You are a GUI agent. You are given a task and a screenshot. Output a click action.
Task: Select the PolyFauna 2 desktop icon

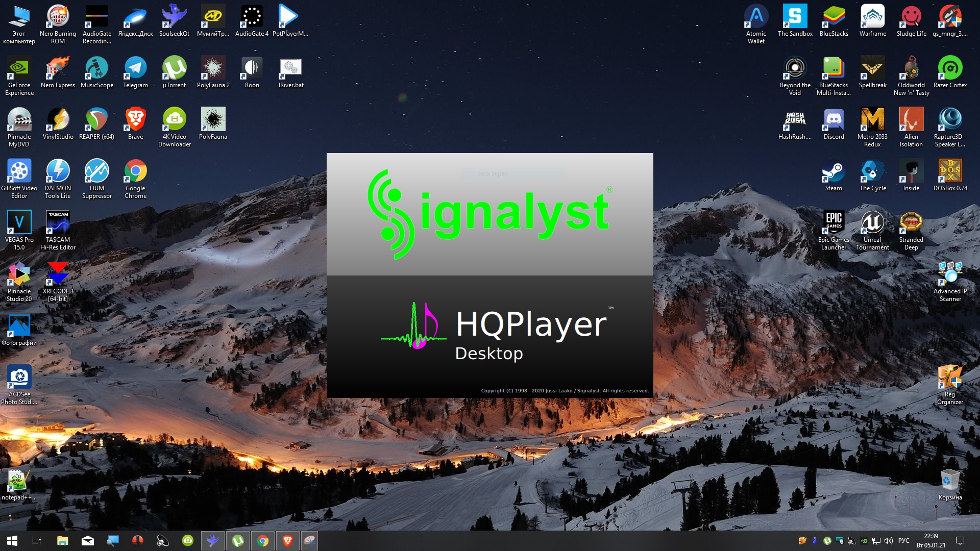(x=213, y=72)
